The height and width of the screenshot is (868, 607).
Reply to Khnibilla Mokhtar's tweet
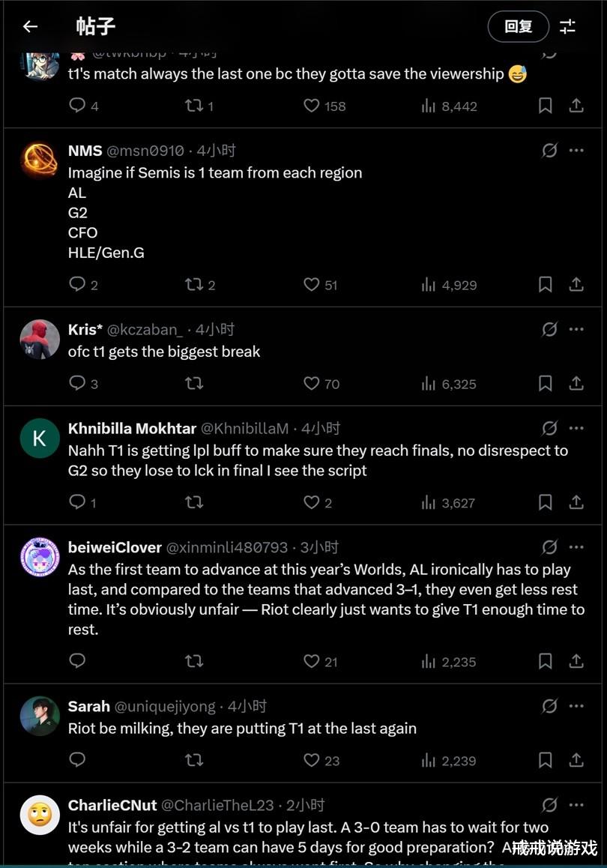[x=77, y=502]
